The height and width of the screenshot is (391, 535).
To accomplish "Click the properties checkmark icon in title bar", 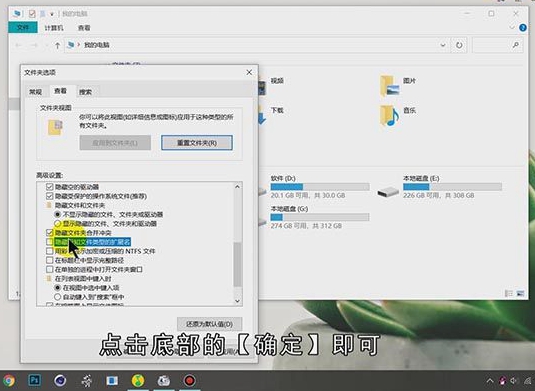I will pos(32,14).
